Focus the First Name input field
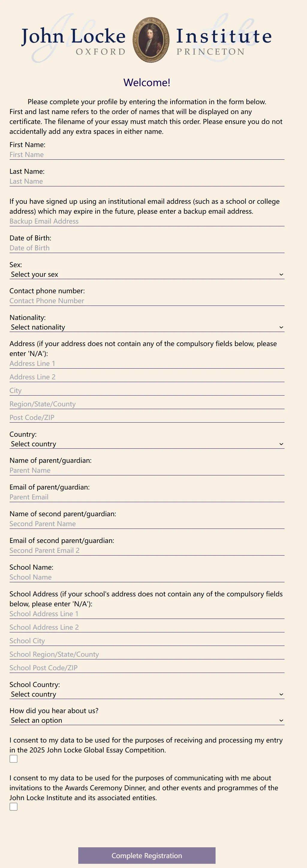 point(147,155)
